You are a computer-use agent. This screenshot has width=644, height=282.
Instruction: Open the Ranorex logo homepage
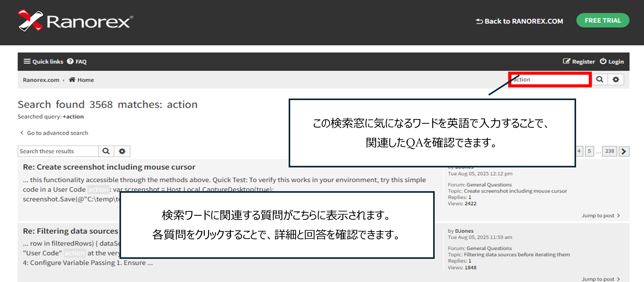75,21
